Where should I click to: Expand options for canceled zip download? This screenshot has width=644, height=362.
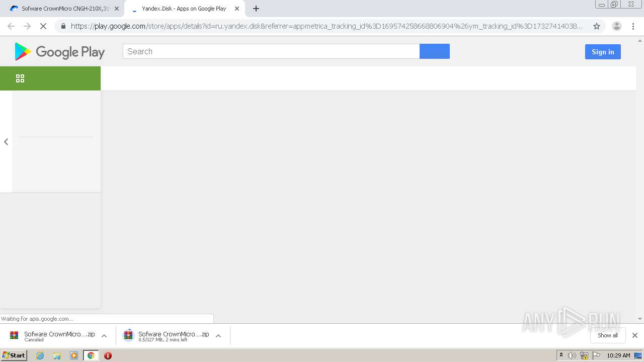click(104, 336)
